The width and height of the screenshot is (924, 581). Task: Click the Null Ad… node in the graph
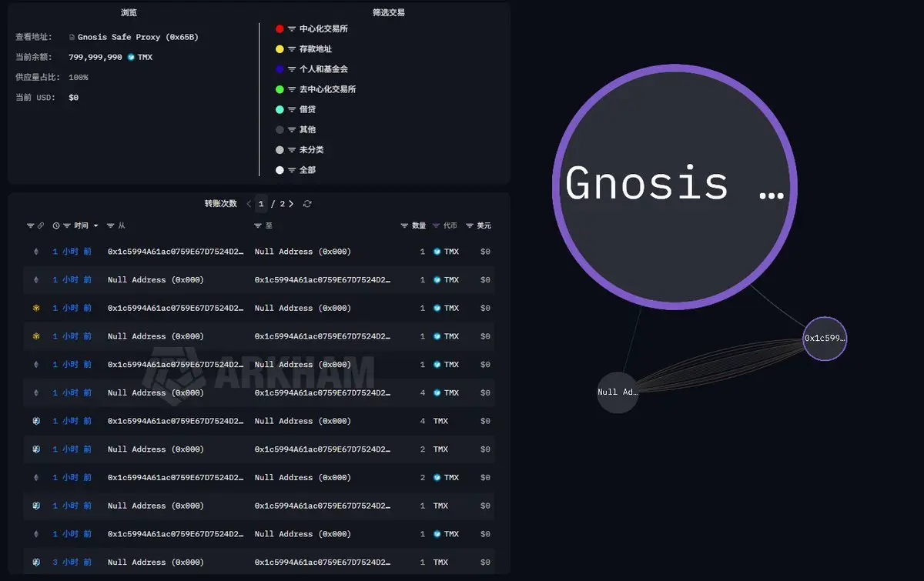pyautogui.click(x=618, y=392)
